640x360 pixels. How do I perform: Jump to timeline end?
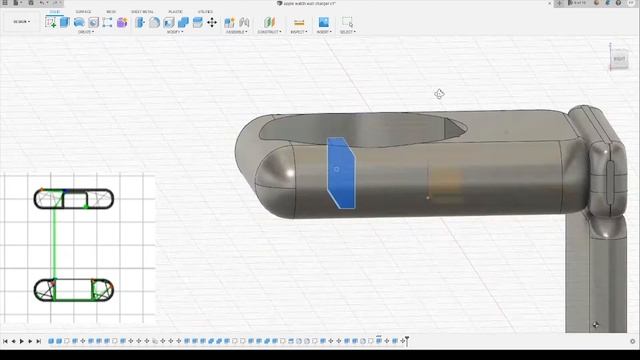[x=39, y=341]
